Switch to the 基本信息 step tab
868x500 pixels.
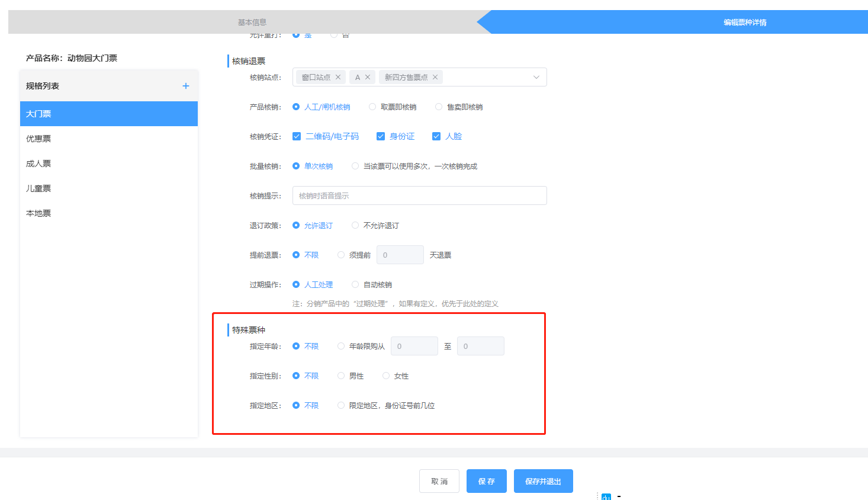252,23
